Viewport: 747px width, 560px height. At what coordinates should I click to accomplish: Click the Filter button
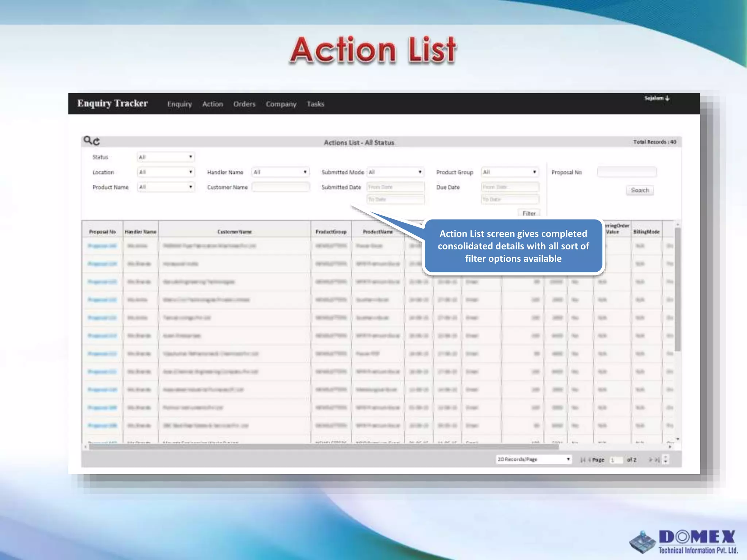point(529,213)
